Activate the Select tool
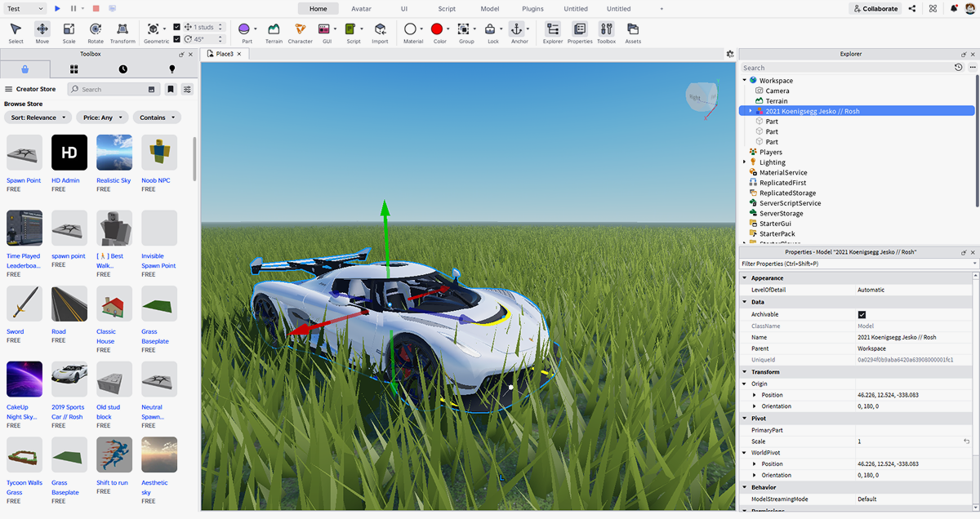This screenshot has height=519, width=980. 16,33
